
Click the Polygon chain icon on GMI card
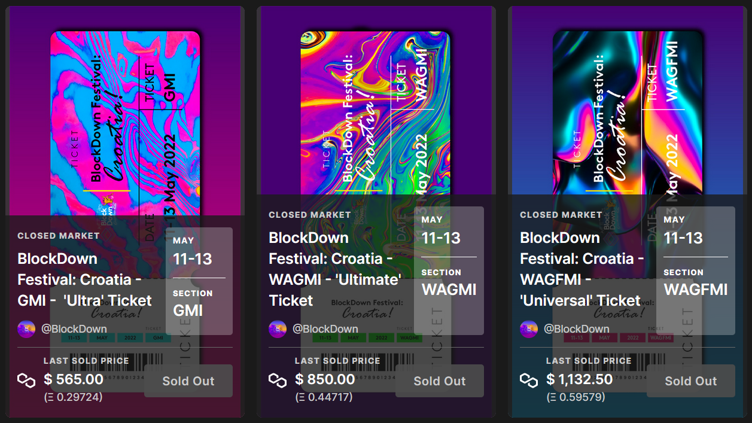pos(26,380)
